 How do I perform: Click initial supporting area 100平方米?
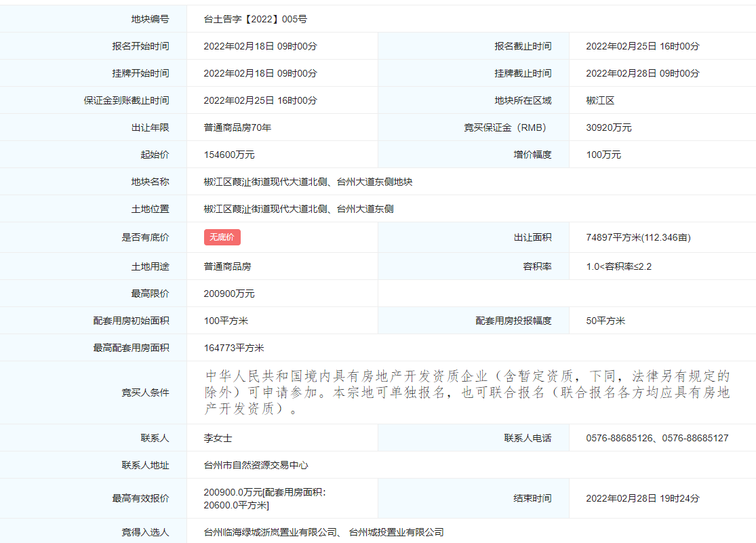[x=226, y=321]
